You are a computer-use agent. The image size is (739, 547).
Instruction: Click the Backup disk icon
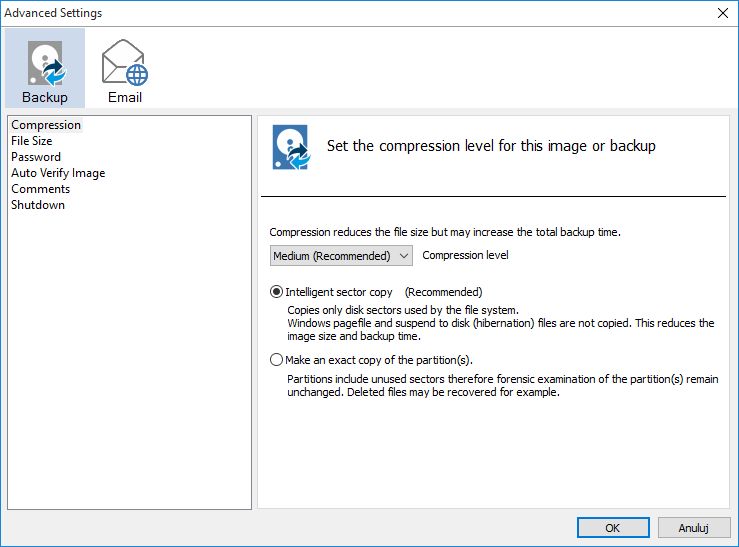(x=45, y=62)
